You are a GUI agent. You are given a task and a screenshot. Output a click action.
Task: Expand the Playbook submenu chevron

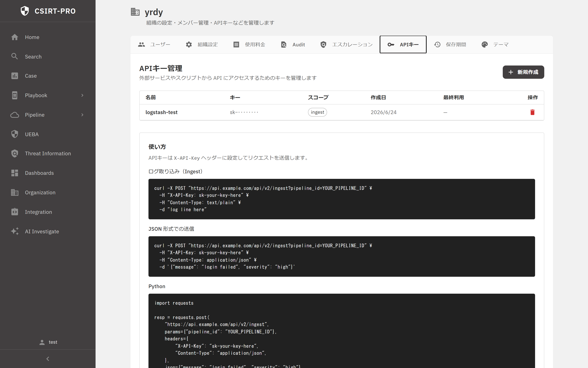tap(82, 95)
